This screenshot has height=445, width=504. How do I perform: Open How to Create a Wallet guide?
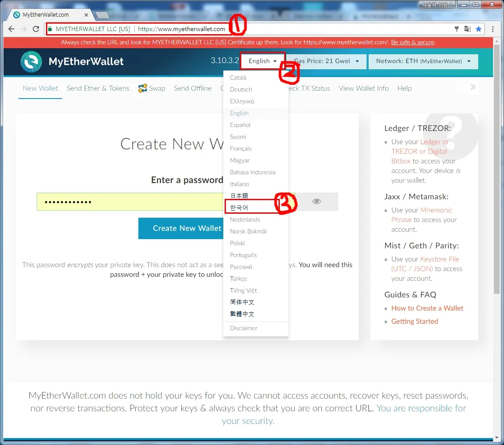[427, 308]
